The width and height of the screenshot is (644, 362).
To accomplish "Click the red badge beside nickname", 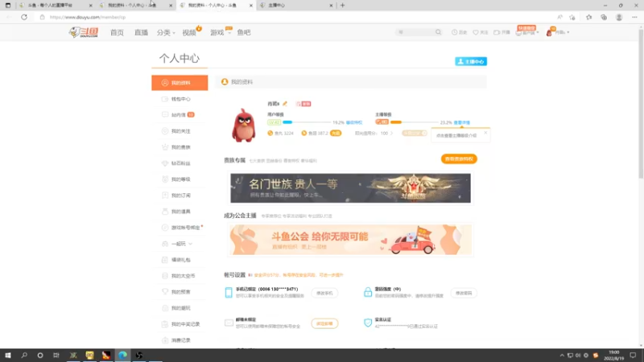I will [303, 104].
